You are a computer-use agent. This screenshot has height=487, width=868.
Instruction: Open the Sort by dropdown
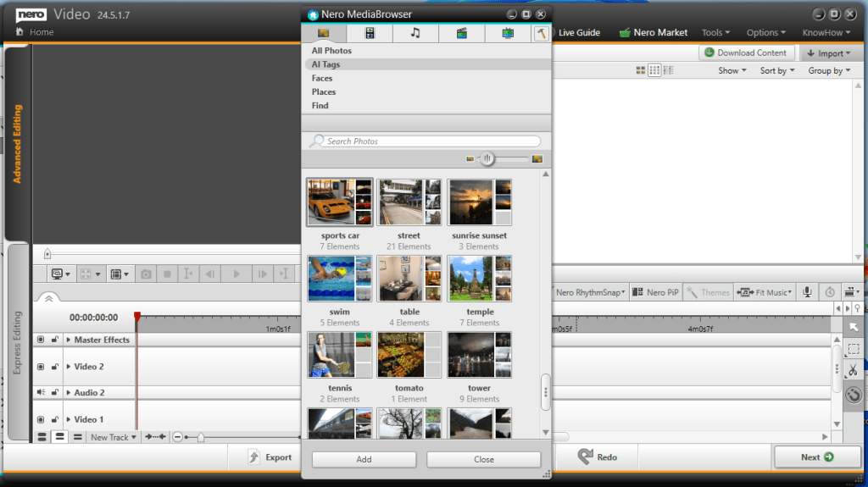(x=776, y=70)
